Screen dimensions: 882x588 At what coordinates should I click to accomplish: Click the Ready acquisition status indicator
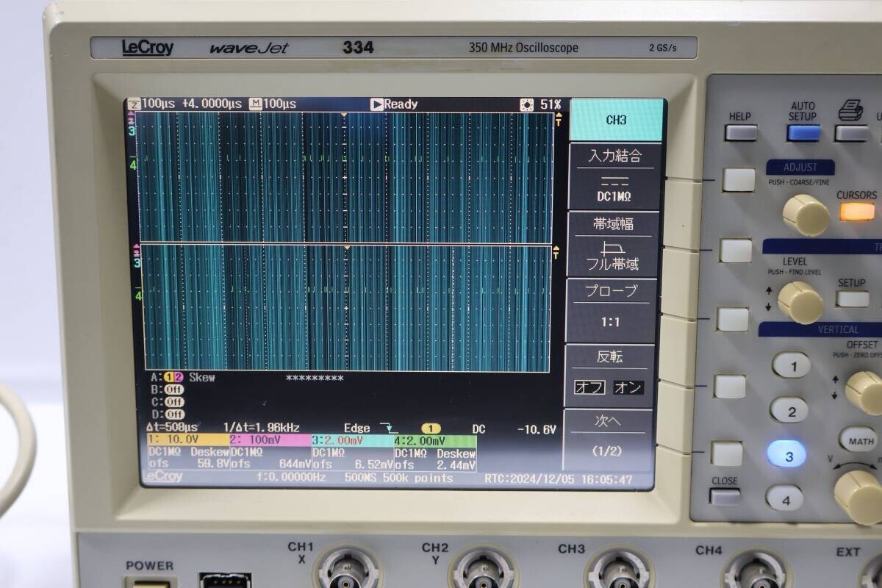(x=393, y=104)
